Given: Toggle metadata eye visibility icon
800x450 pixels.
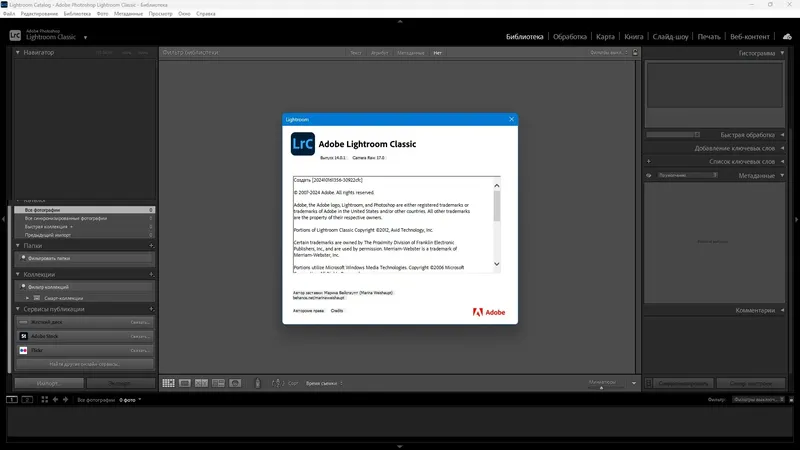Looking at the screenshot, I should (x=649, y=176).
